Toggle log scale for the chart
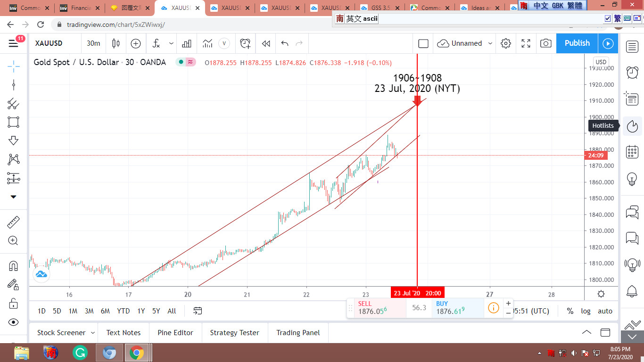 tap(586, 311)
